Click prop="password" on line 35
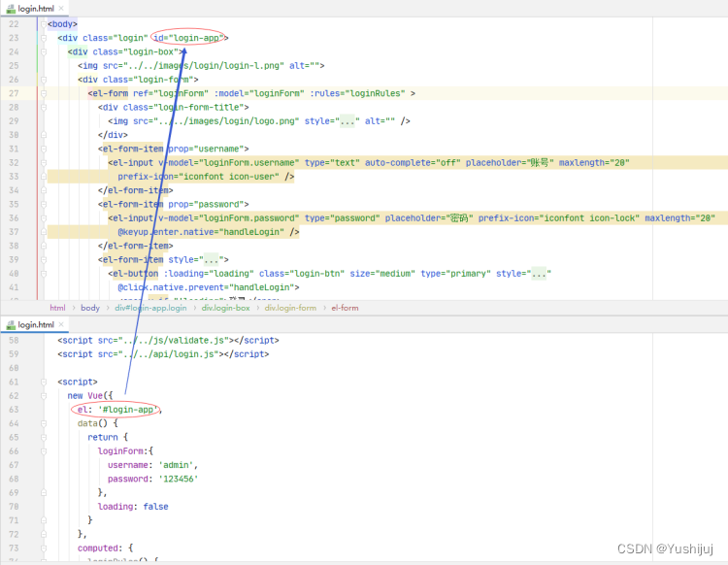The height and width of the screenshot is (565, 728). pos(206,204)
